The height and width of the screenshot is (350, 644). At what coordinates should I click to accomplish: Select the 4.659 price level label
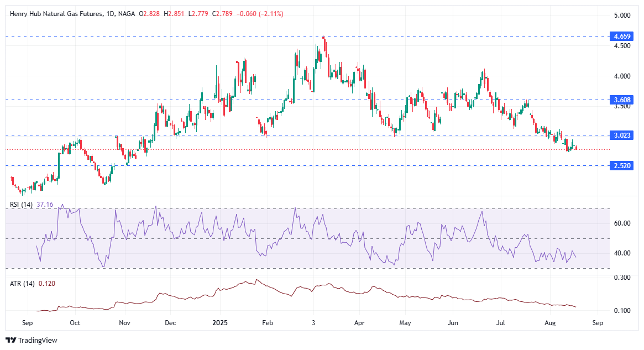(622, 36)
